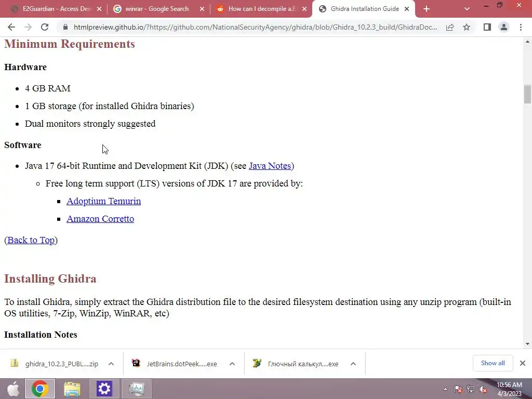The height and width of the screenshot is (399, 532).
Task: Open a new browser tab
Action: (x=427, y=9)
